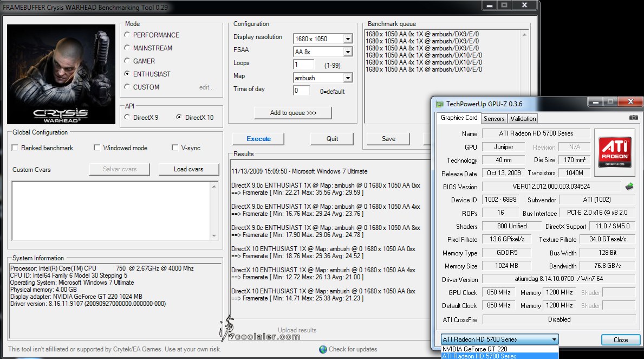Enable the Ranked benchmark checkbox

[x=15, y=148]
